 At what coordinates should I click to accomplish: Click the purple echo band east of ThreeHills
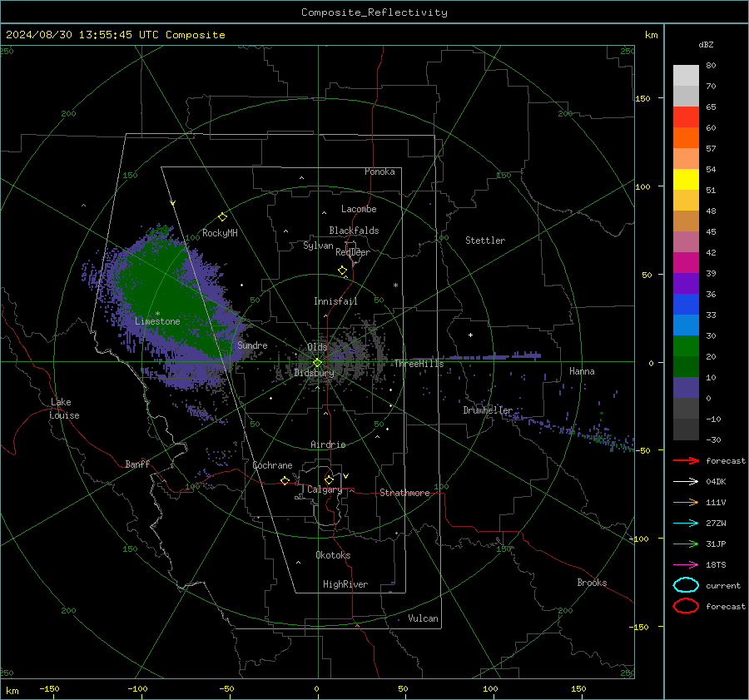[478, 356]
